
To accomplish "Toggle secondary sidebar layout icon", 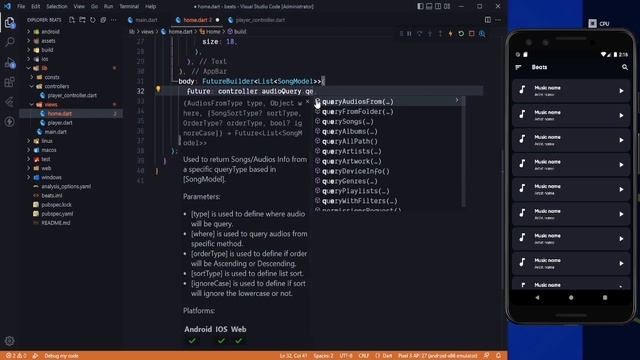I will point(438,6).
